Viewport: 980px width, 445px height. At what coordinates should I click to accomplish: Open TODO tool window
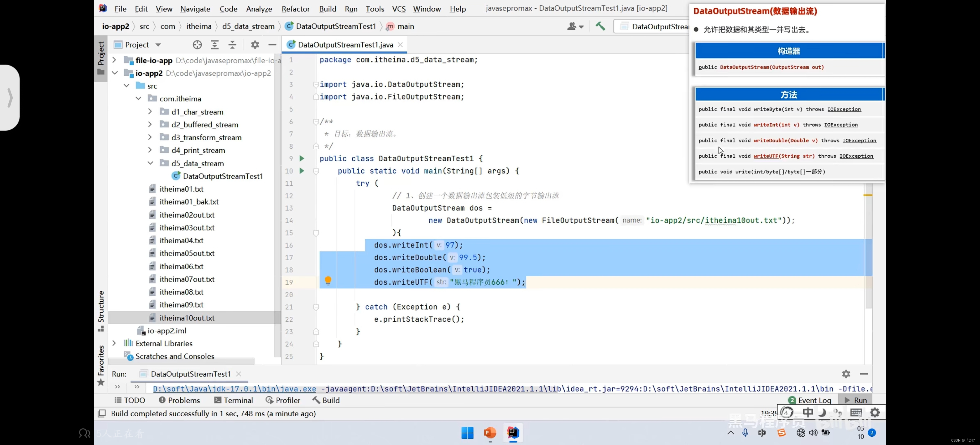[130, 400]
